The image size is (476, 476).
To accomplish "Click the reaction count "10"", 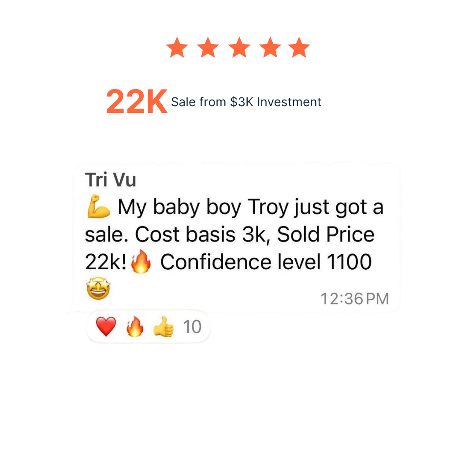I will [192, 327].
